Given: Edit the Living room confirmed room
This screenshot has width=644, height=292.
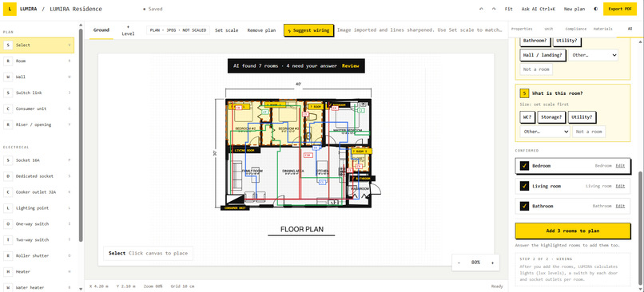Looking at the screenshot, I should pyautogui.click(x=620, y=186).
